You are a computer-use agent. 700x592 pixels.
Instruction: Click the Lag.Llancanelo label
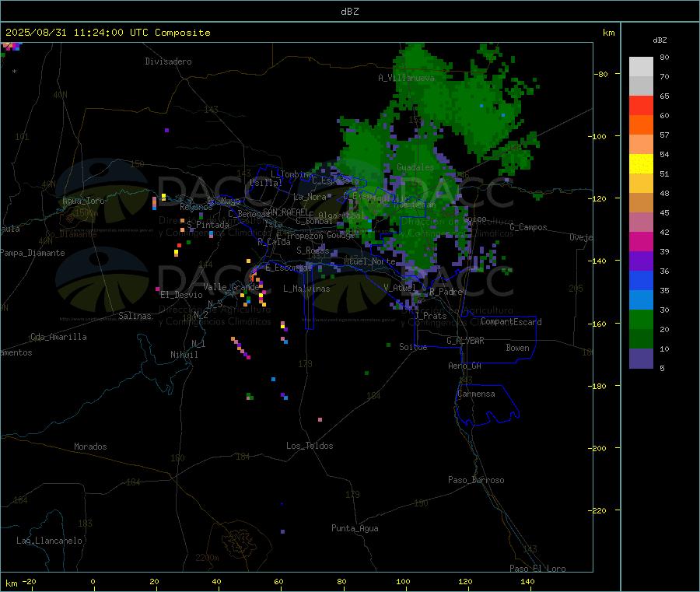[49, 541]
